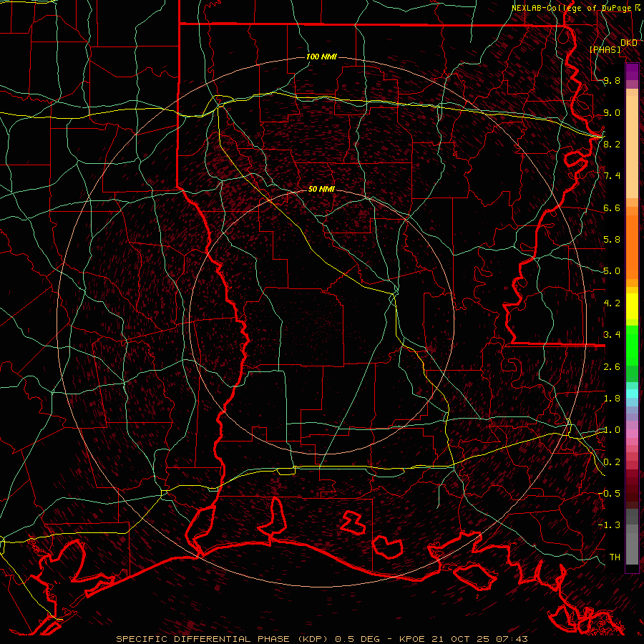Click the 5.8 value on color scale

point(612,240)
